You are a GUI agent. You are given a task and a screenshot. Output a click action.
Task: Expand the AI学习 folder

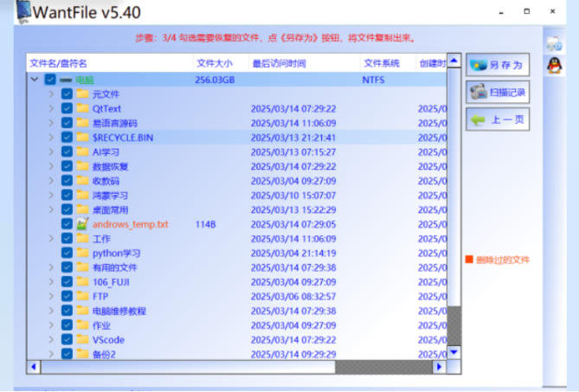tap(51, 151)
